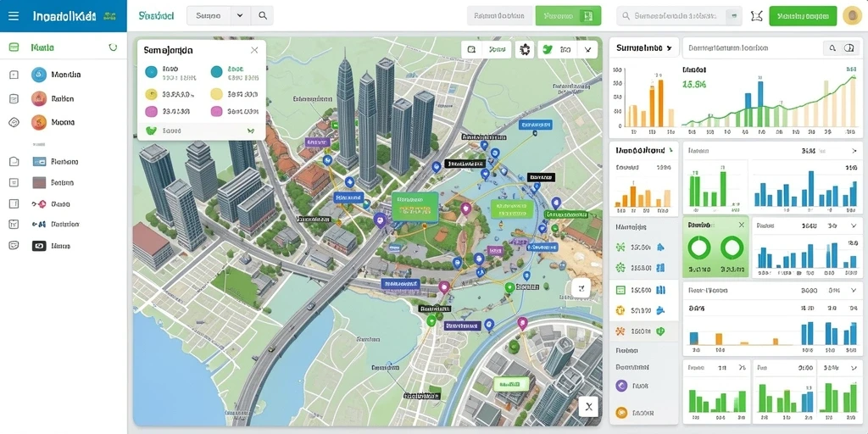Click the green refresh circle in the sidebar header
The height and width of the screenshot is (434, 868).
(x=113, y=47)
